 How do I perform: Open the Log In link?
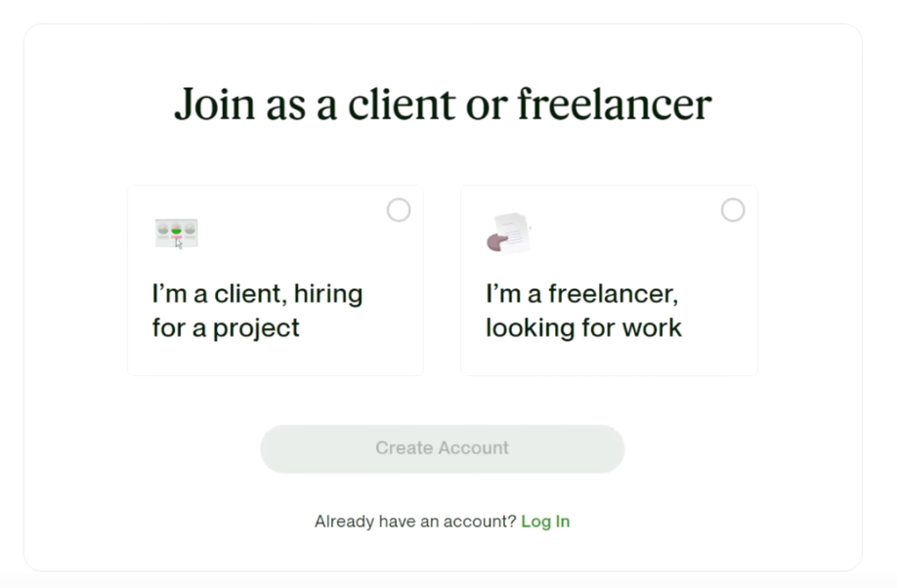545,521
